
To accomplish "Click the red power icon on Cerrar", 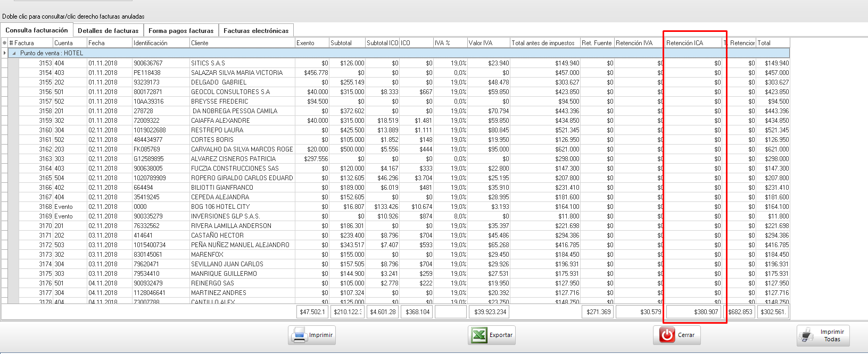I will click(667, 335).
